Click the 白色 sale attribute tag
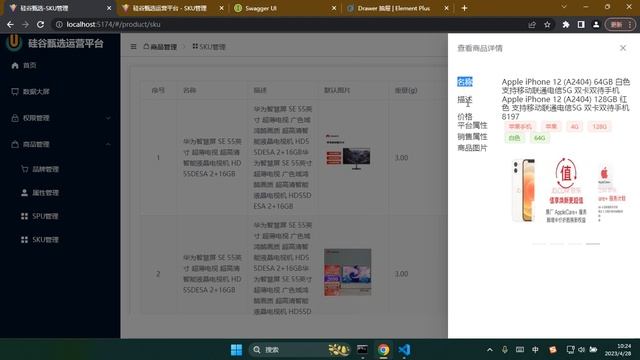 point(514,138)
